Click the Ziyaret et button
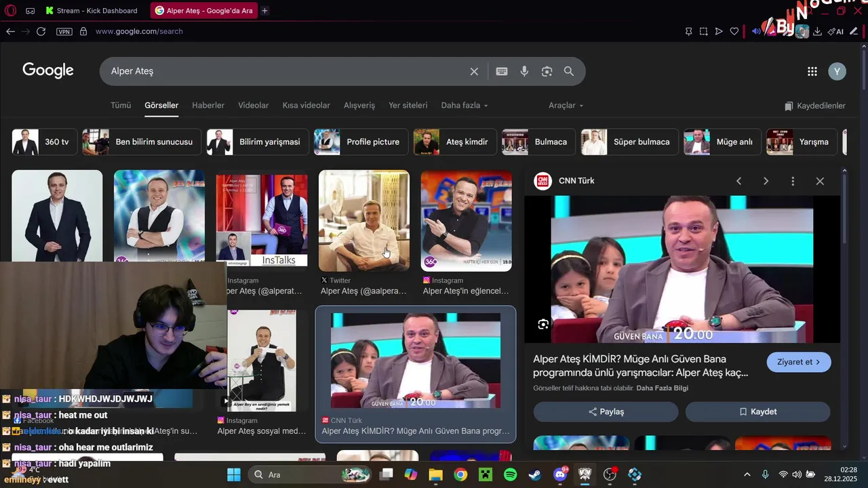The height and width of the screenshot is (488, 868). click(799, 362)
